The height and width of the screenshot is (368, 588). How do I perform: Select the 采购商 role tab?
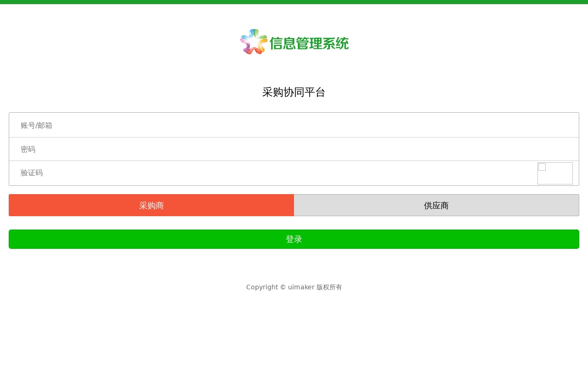tap(152, 205)
